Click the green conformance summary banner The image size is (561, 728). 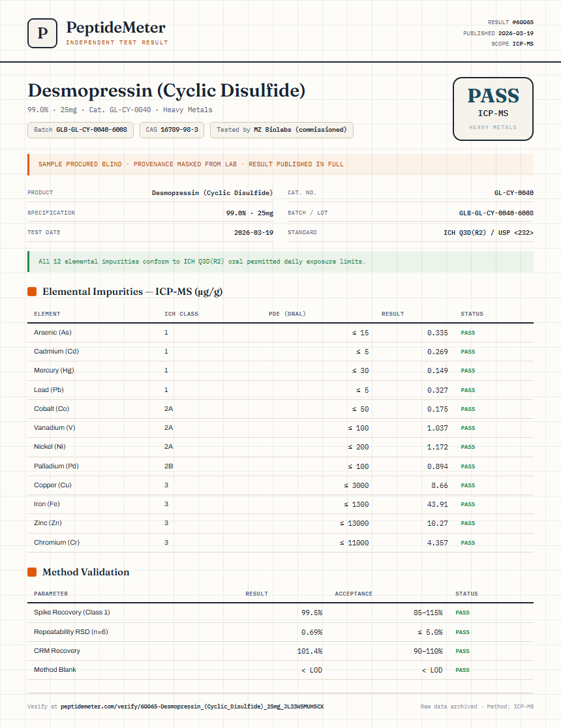click(280, 262)
